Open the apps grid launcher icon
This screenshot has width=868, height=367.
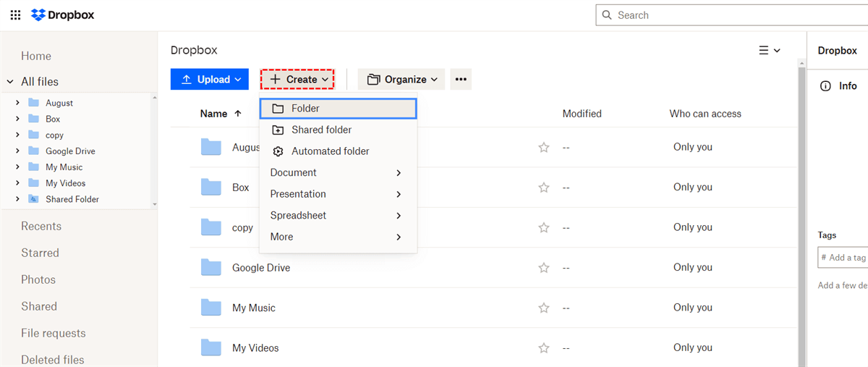click(x=15, y=15)
